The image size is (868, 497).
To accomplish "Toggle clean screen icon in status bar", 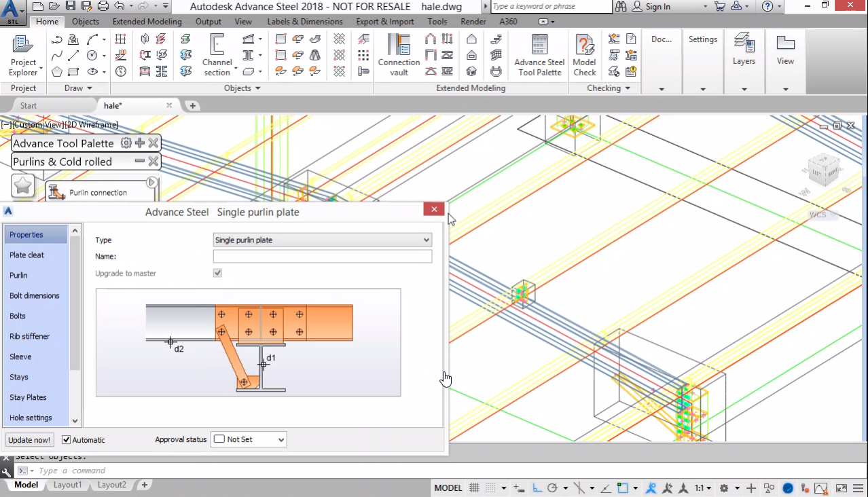I will click(x=841, y=488).
